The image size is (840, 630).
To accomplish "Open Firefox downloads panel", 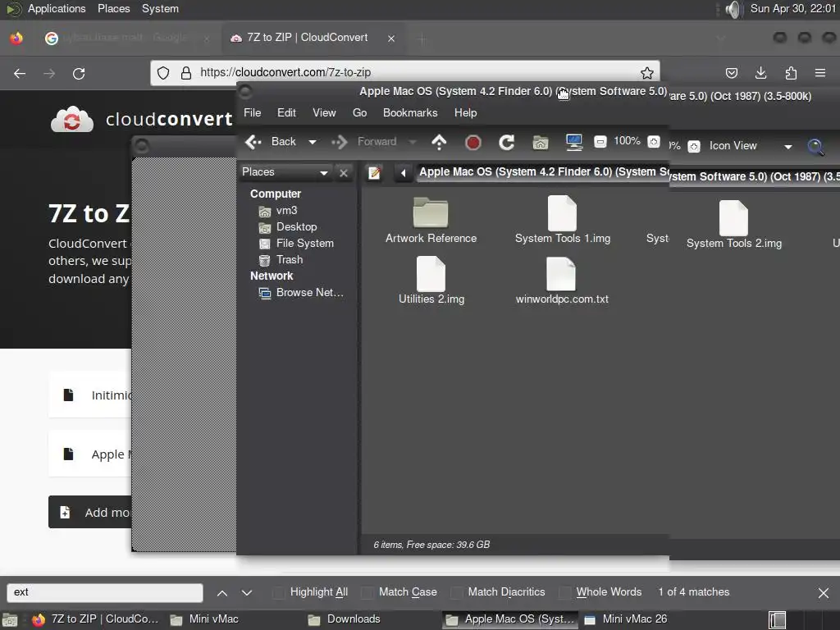I will (760, 73).
